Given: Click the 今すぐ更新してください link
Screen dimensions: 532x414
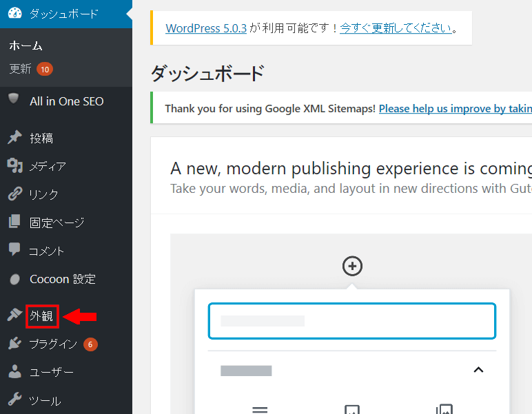Looking at the screenshot, I should pos(396,28).
